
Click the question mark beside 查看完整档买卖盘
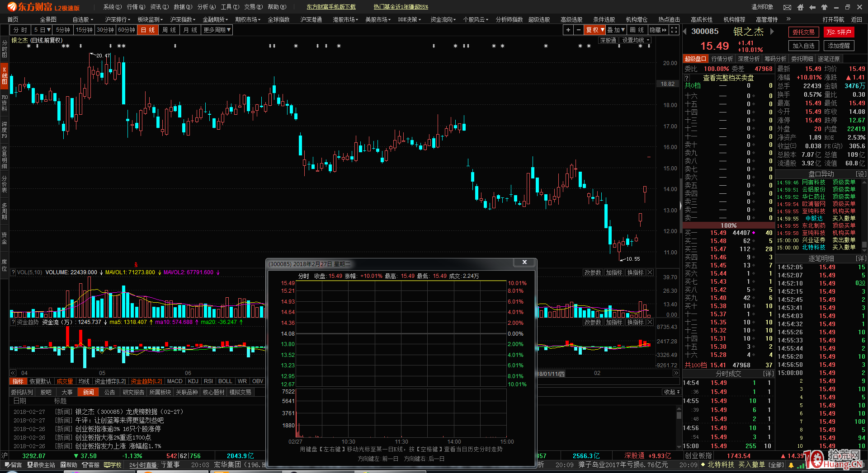[687, 78]
